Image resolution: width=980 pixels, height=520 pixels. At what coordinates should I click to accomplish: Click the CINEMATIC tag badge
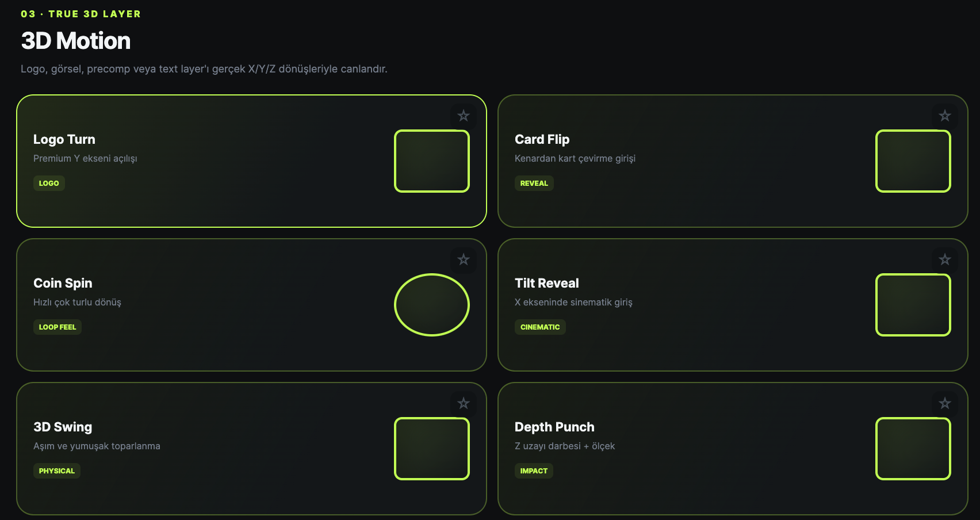(x=540, y=327)
